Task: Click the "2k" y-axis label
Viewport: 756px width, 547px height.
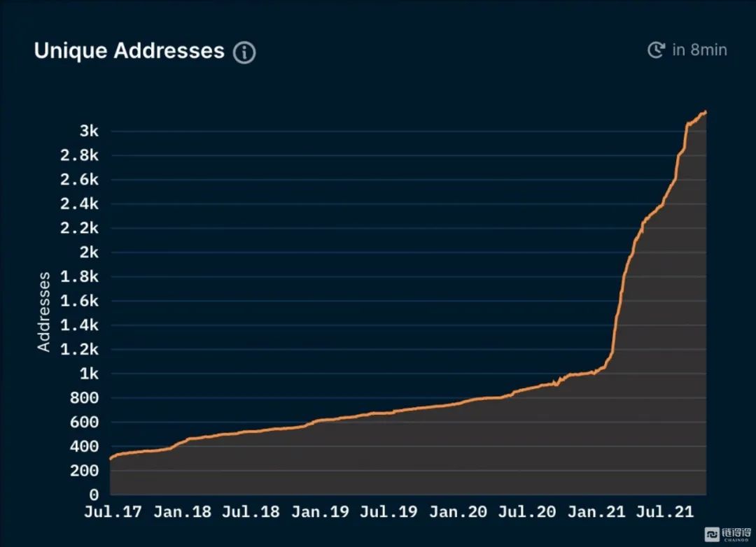Action: point(89,252)
